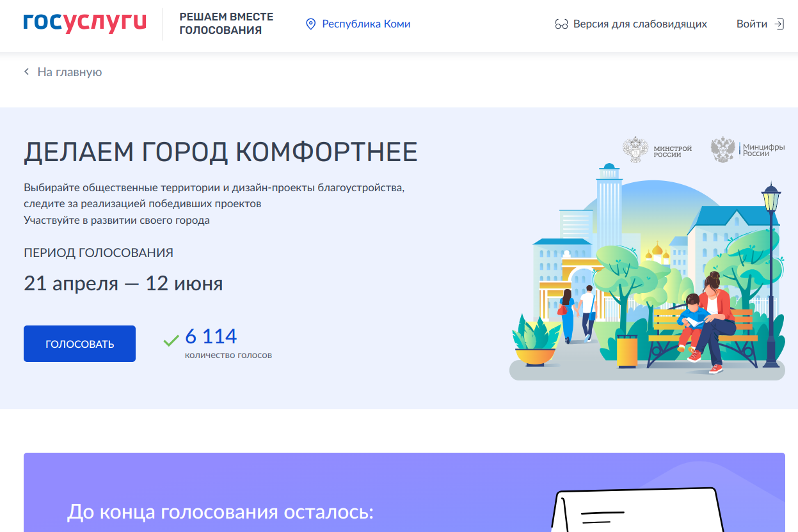Click the Госуслуги logo

(84, 23)
